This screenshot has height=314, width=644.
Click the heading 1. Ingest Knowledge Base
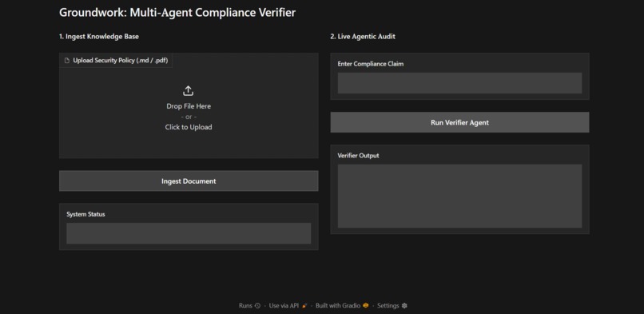[99, 37]
